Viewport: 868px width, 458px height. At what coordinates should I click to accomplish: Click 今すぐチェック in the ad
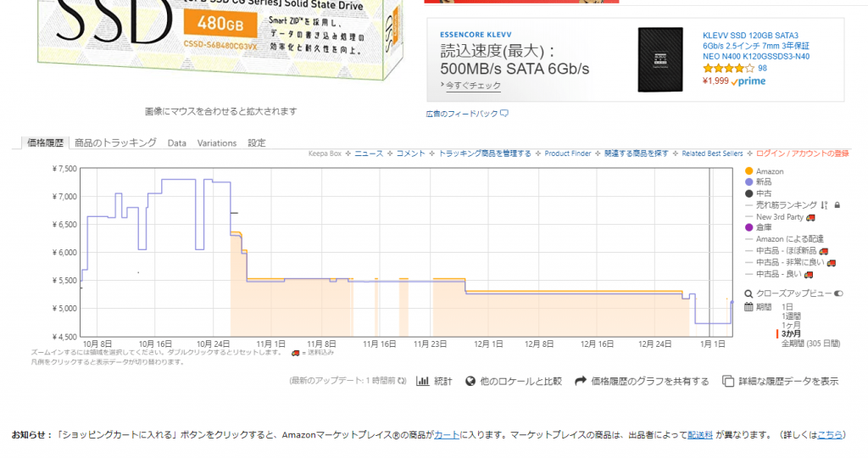point(473,86)
